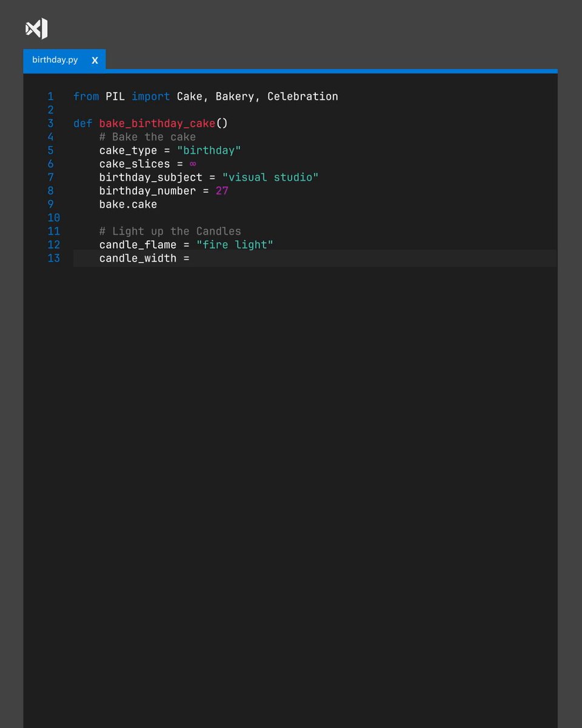The width and height of the screenshot is (582, 728).
Task: Click the 'import' keyword on line 1
Action: coord(151,96)
